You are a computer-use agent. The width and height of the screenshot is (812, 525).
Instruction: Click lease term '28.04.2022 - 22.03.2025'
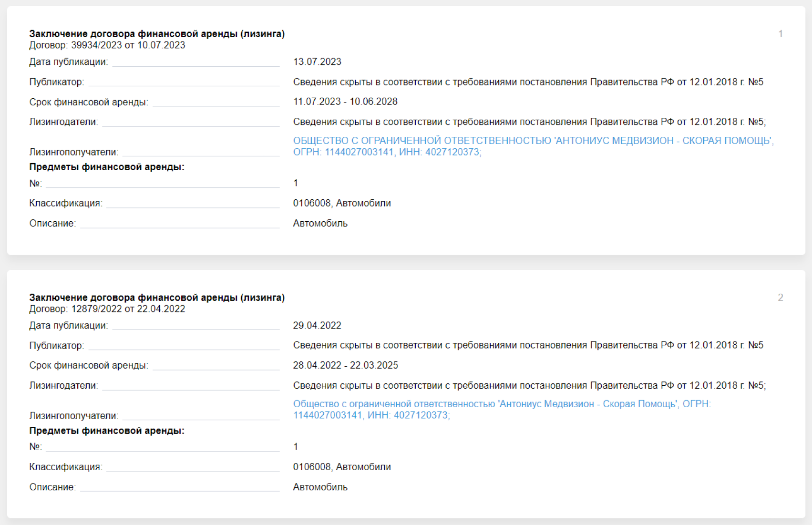coord(345,365)
